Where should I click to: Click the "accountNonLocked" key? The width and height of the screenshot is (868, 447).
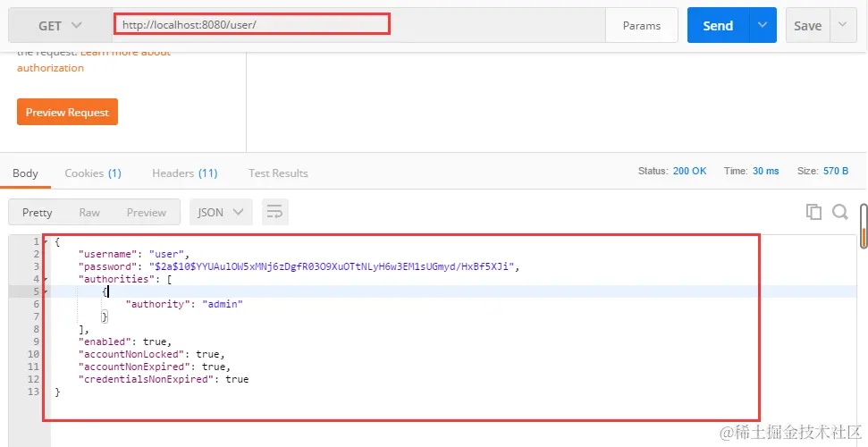coord(131,354)
